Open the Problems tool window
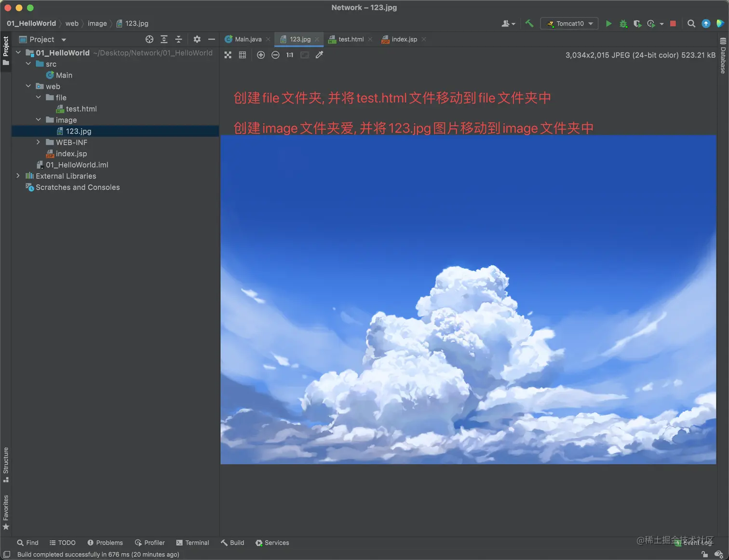Screen dimensions: 729x560 pyautogui.click(x=105, y=543)
